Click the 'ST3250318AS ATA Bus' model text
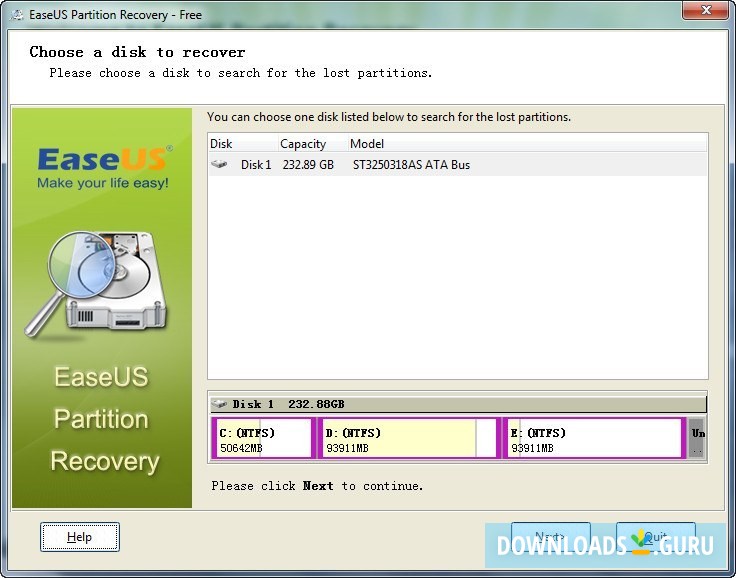The height and width of the screenshot is (578, 736). coord(411,165)
